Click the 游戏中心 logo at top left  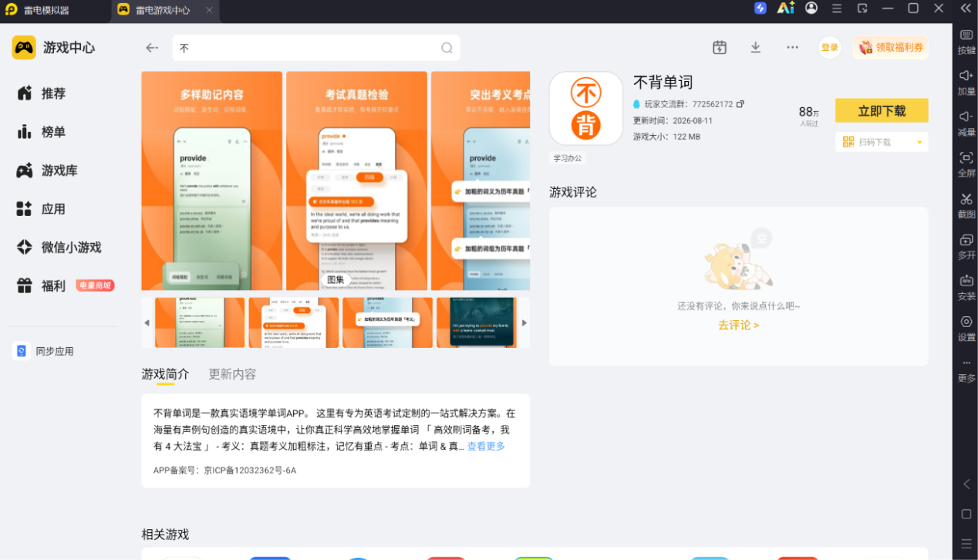pyautogui.click(x=53, y=48)
